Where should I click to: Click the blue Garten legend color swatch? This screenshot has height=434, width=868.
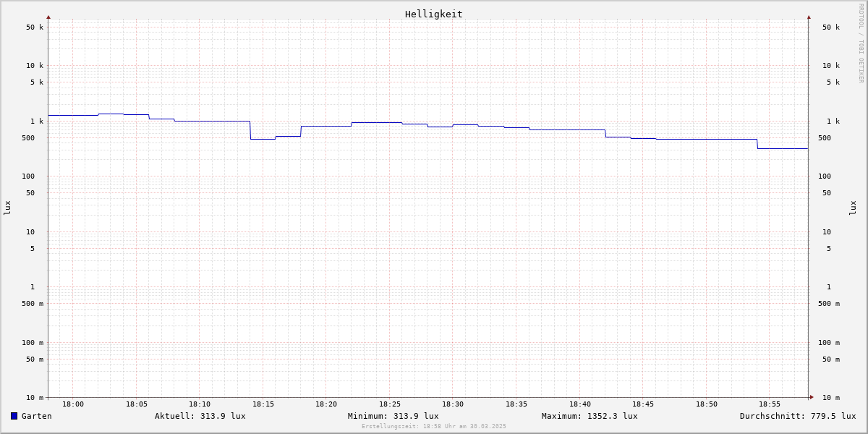14,416
